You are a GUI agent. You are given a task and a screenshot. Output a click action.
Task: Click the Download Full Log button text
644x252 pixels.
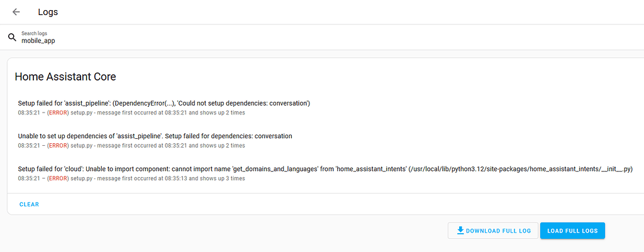[498, 231]
